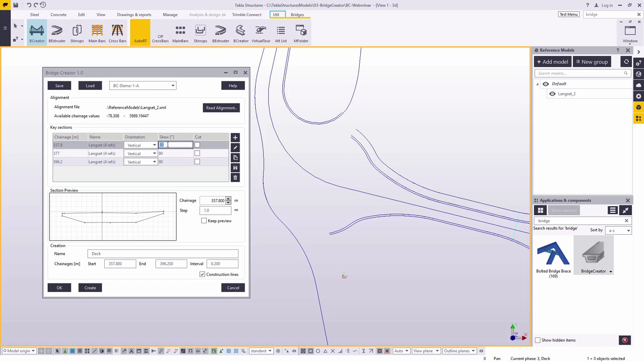This screenshot has width=644, height=362.
Task: Toggle Cut checkbox for chainage 377
Action: [197, 153]
